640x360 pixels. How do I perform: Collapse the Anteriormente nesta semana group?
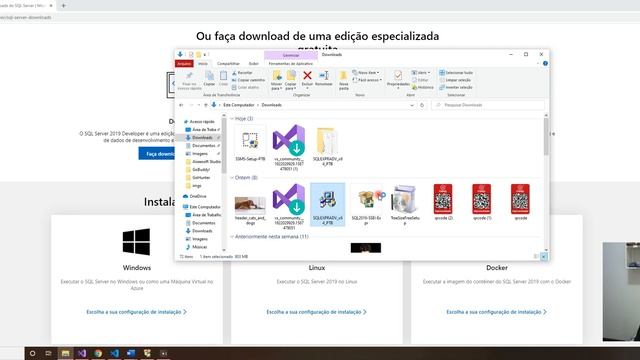point(232,237)
